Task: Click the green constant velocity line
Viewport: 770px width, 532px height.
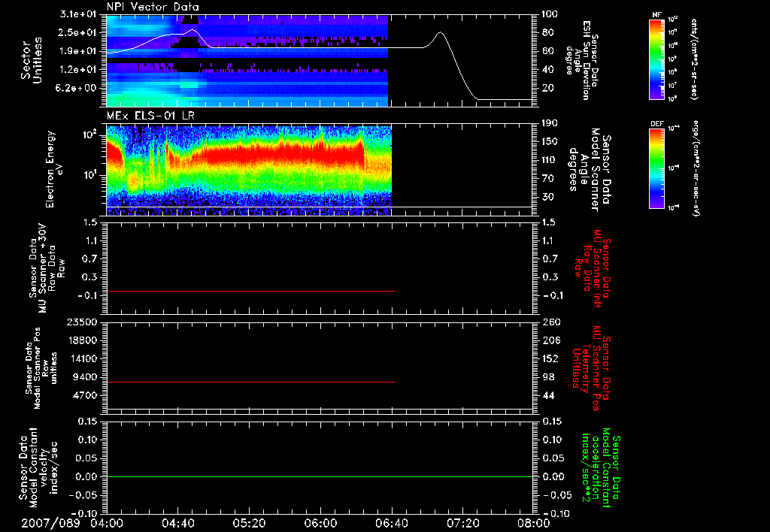Action: [x=320, y=476]
